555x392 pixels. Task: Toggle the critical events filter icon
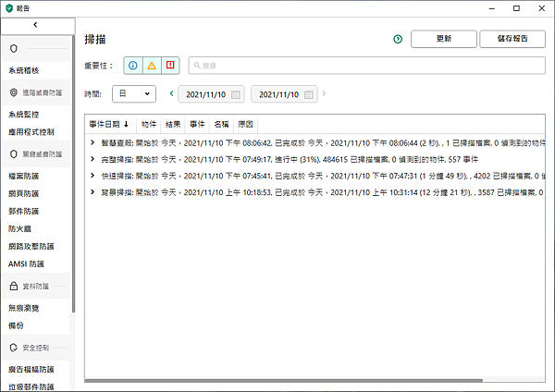[x=170, y=66]
